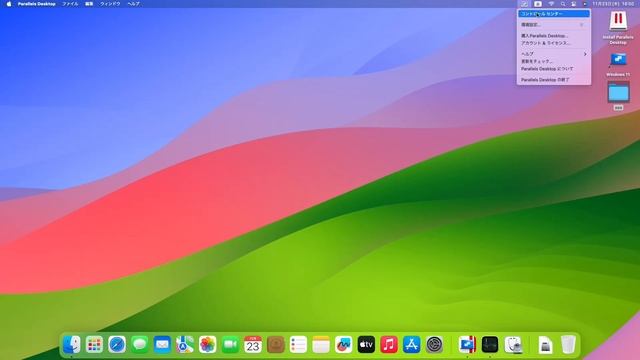The image size is (640, 360).
Task: Open Disk Utility from the Dock
Action: point(513,344)
